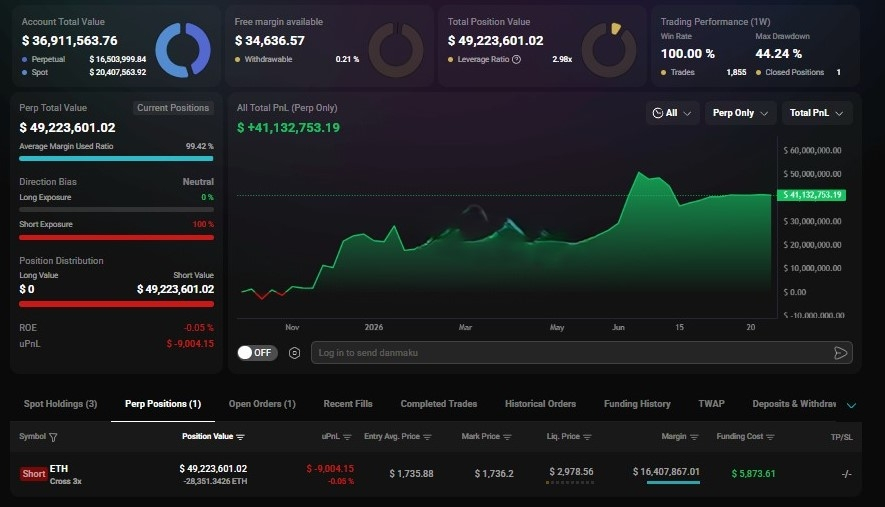This screenshot has width=885, height=507.
Task: Click the free margin ring chart
Action: (x=396, y=50)
